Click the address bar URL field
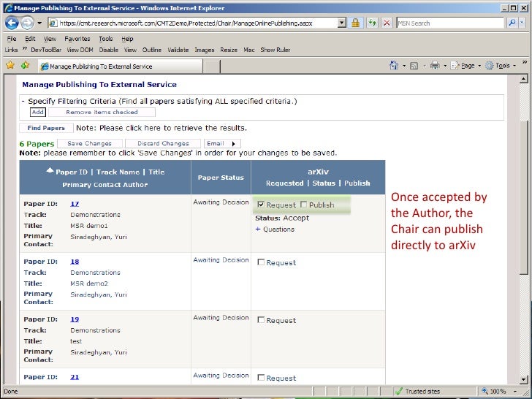The height and width of the screenshot is (399, 532). (194, 23)
